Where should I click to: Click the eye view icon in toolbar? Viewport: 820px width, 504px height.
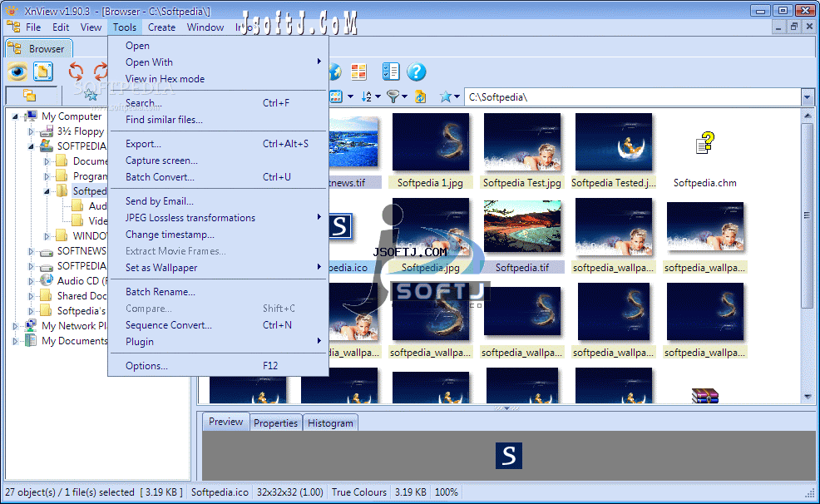[x=17, y=71]
